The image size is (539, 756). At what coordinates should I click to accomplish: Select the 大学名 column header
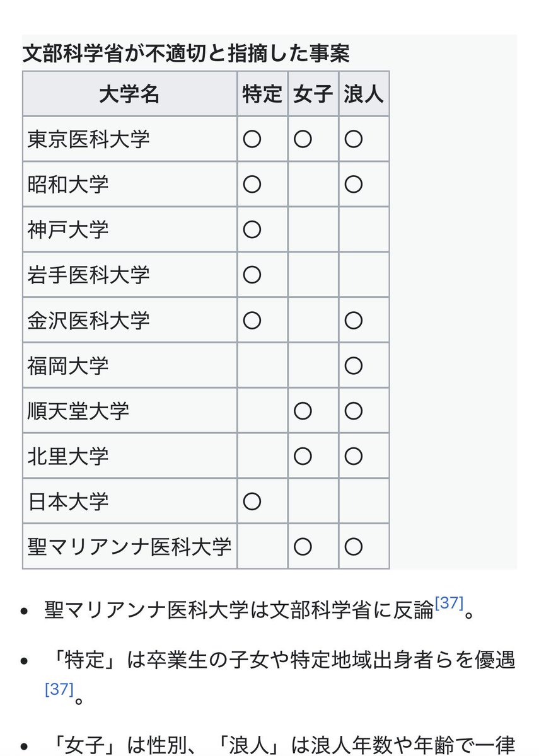[x=130, y=94]
